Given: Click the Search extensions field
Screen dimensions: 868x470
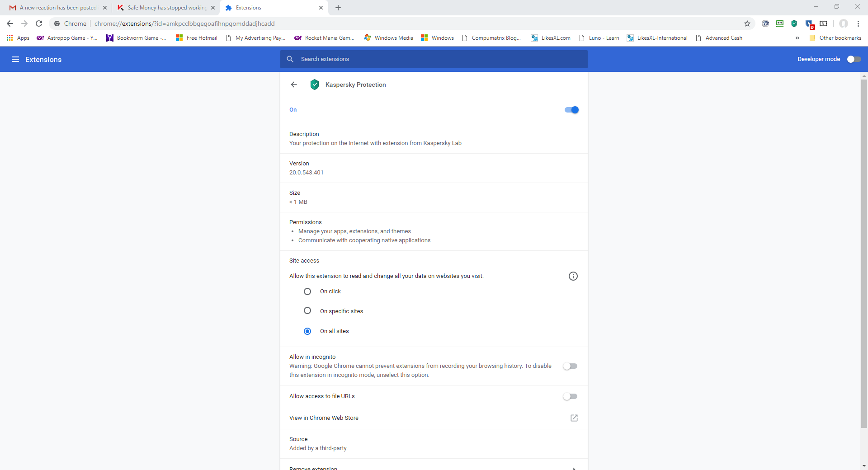Looking at the screenshot, I should [x=434, y=59].
